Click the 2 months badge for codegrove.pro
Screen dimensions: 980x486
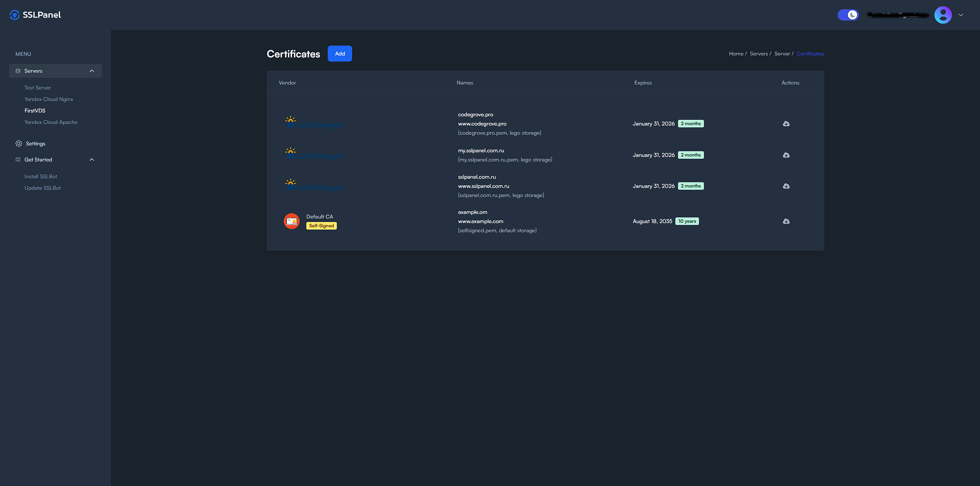click(691, 123)
